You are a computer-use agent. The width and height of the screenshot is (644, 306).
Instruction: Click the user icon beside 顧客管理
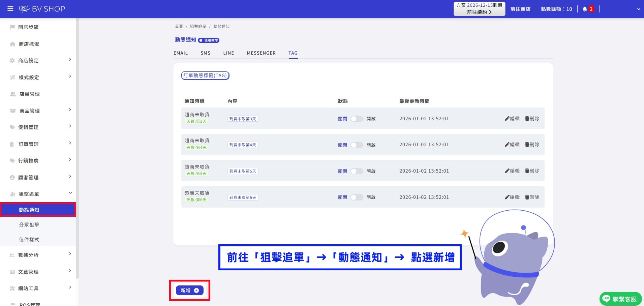pyautogui.click(x=12, y=177)
